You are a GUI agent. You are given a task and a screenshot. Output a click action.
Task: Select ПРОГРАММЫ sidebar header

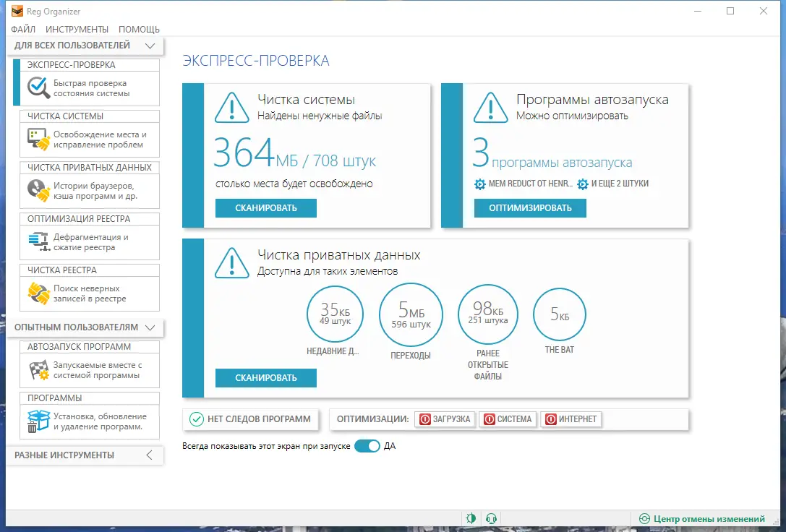(x=55, y=398)
